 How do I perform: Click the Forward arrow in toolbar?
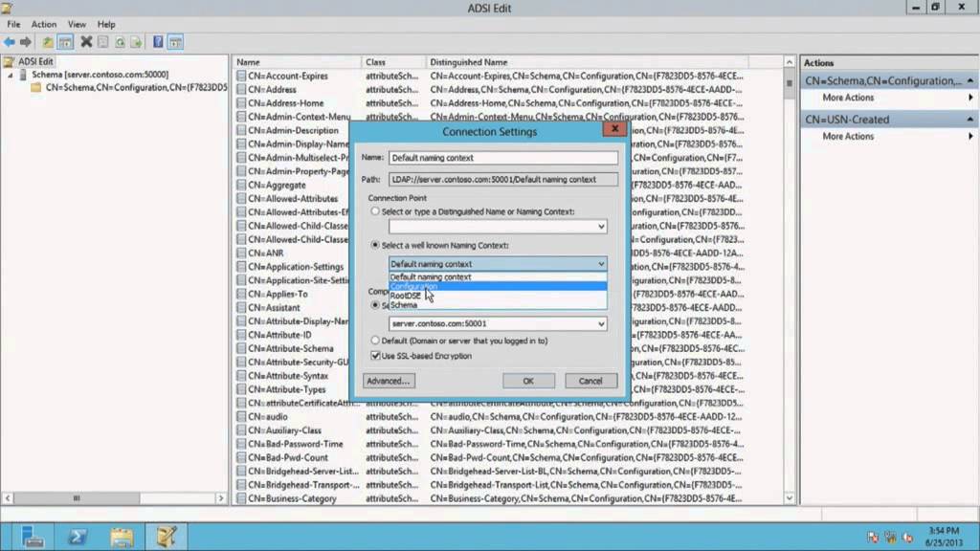[x=26, y=42]
